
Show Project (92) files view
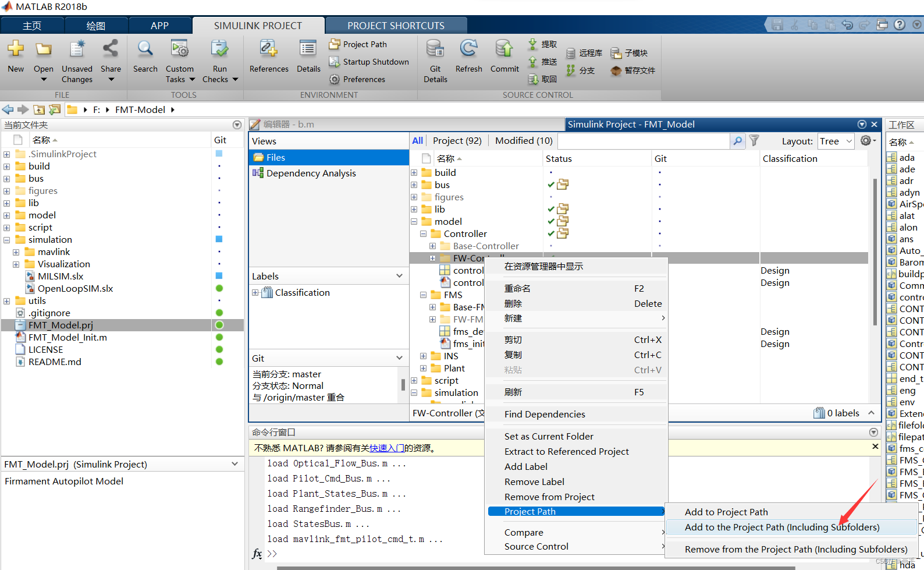[x=457, y=140]
